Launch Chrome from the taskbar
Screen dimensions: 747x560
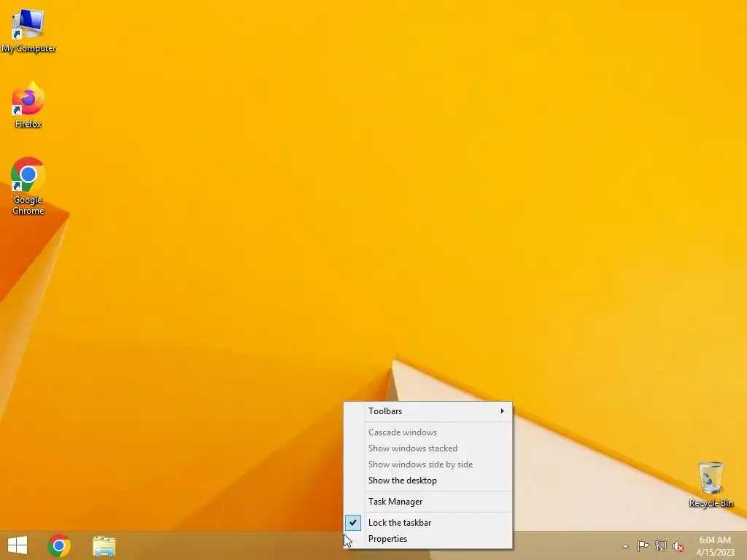point(59,545)
